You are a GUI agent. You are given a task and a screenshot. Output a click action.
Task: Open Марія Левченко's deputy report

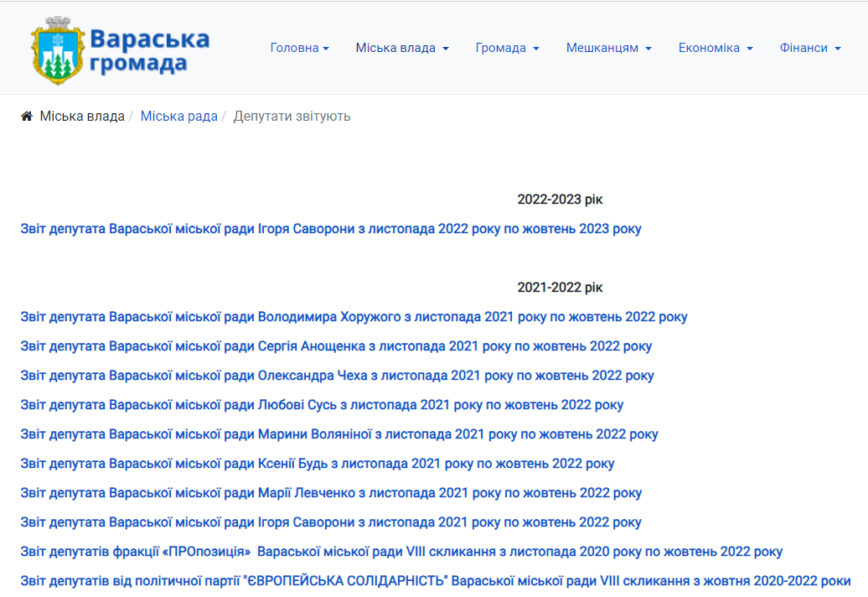point(331,493)
